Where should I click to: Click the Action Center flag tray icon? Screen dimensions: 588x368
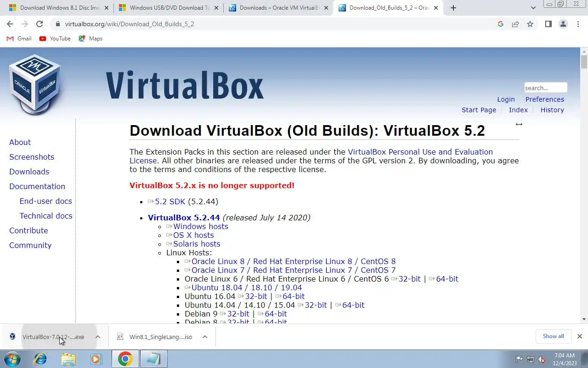tap(520, 359)
